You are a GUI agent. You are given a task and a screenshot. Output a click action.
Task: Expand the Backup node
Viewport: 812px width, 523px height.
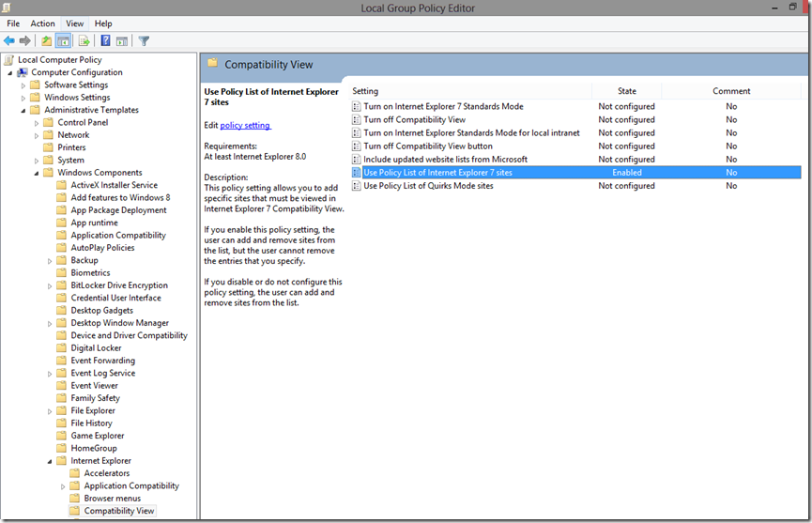(50, 261)
